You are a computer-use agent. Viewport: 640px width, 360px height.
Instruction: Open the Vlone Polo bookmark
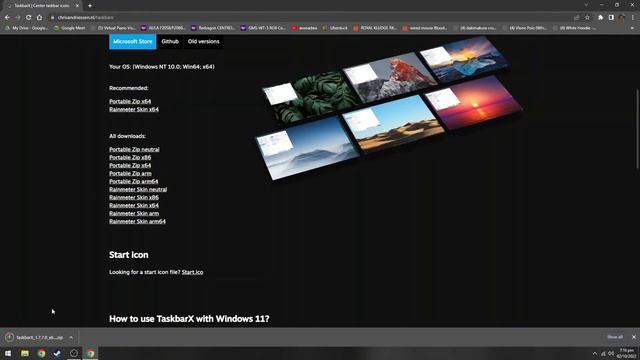coord(525,28)
